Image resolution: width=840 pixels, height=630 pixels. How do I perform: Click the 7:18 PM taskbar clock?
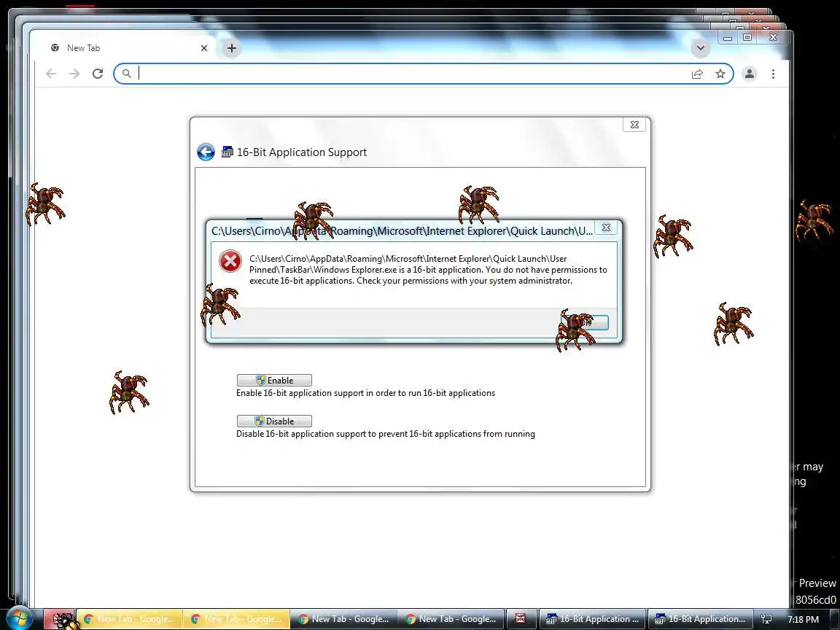click(x=803, y=619)
